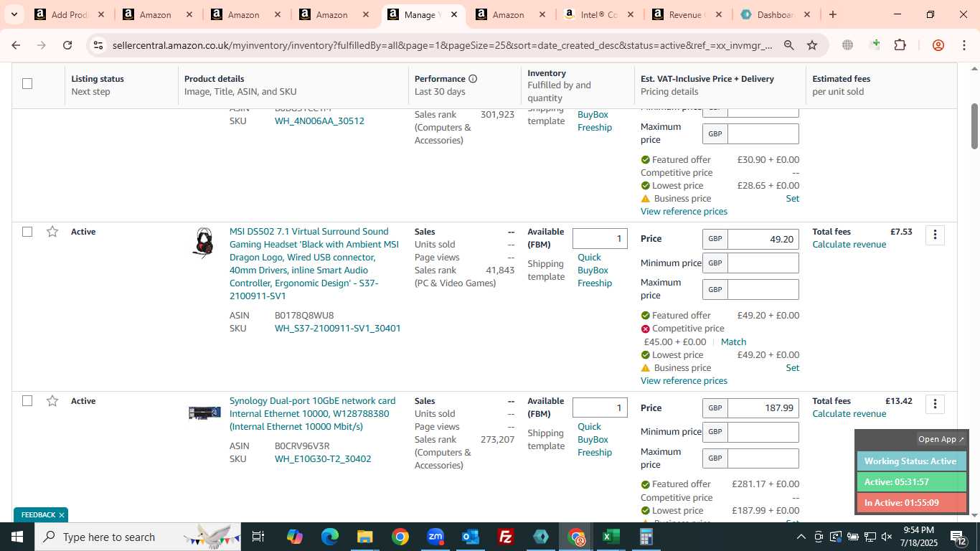View reference prices for MSI headset
Image resolution: width=980 pixels, height=551 pixels.
coord(684,381)
